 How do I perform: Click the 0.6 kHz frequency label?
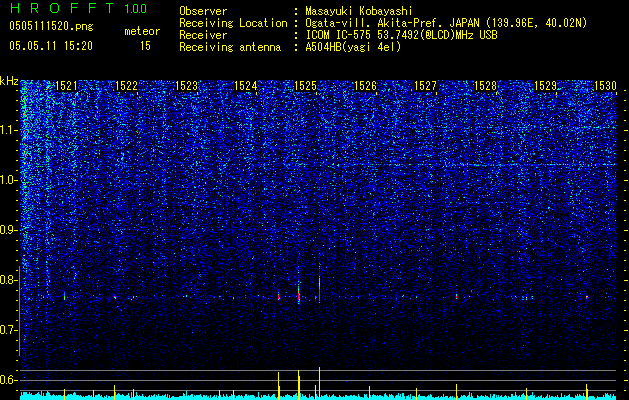(9, 380)
